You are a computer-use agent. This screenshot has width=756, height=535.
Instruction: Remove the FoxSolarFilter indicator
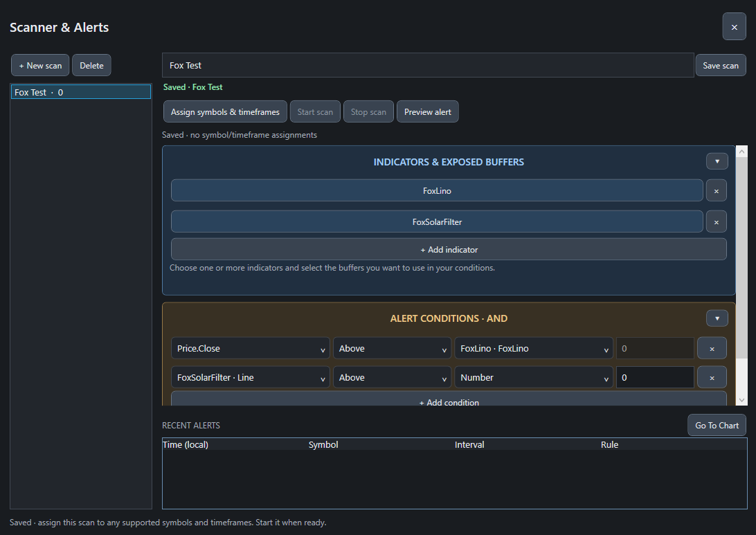pyautogui.click(x=716, y=222)
